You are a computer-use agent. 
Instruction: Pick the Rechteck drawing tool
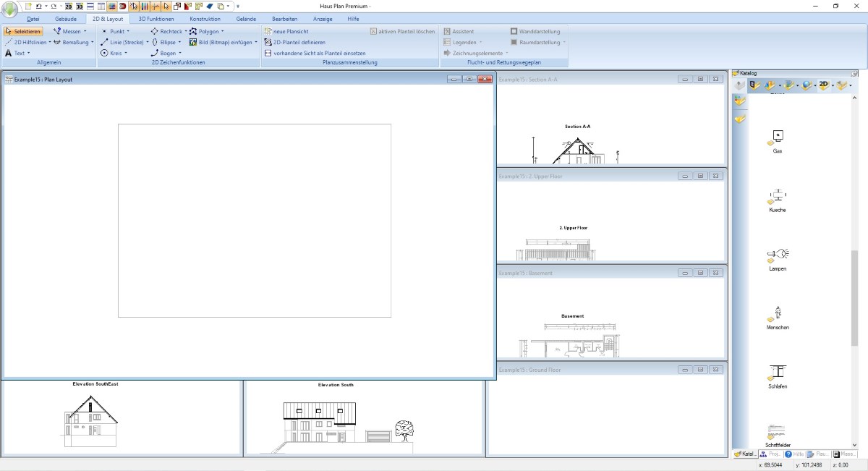[166, 32]
